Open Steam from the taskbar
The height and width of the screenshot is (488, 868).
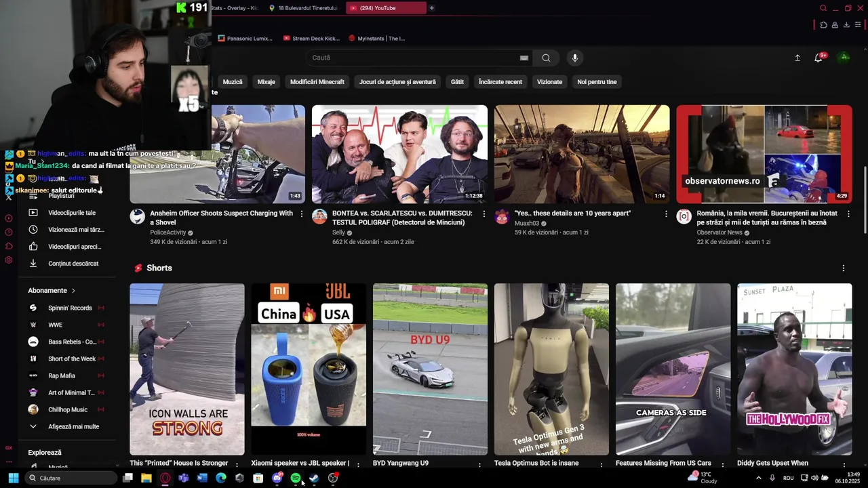(314, 478)
